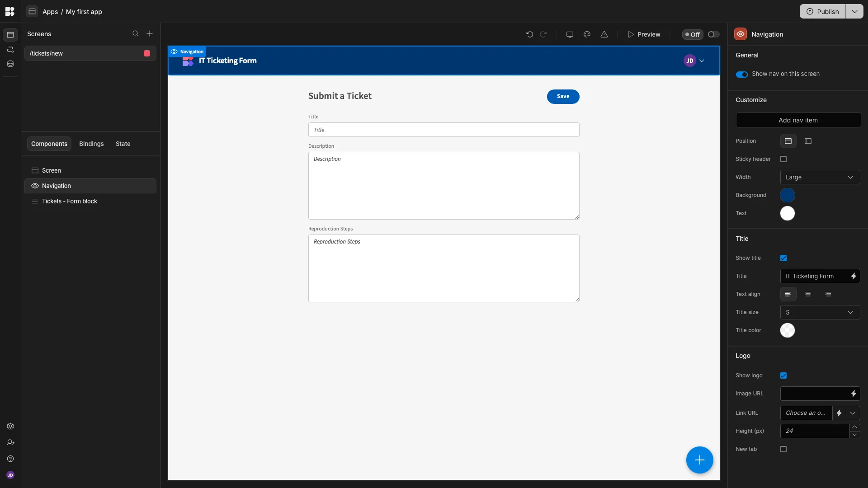Switch to the Bindings tab
This screenshot has height=488, width=868.
click(x=91, y=144)
